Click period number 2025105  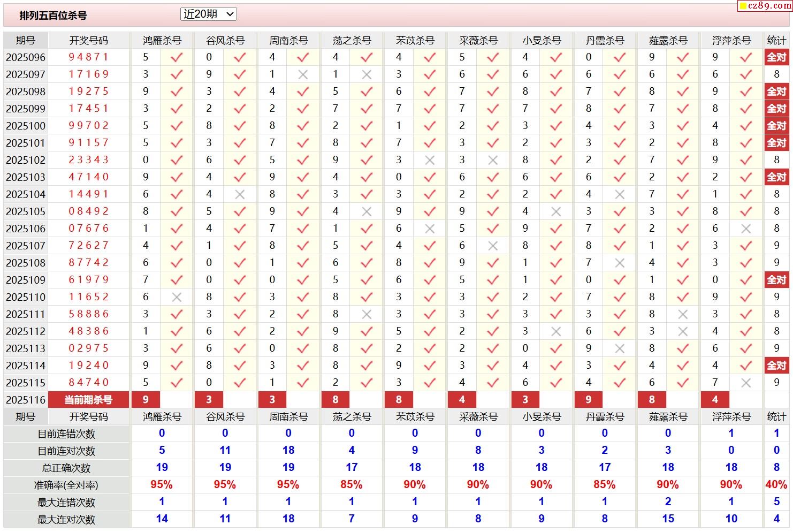[x=26, y=211]
